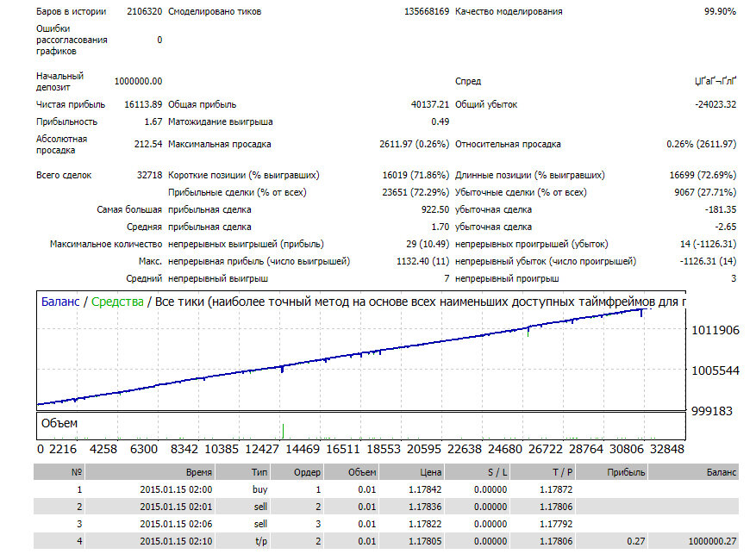The image size is (756, 554).
Task: Select the total loss value -24023.32
Action: (x=715, y=104)
